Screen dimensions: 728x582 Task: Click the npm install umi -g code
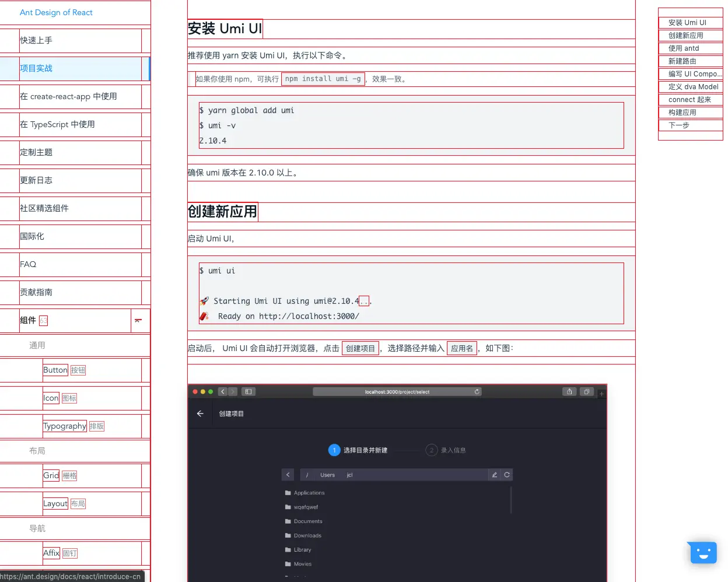323,79
